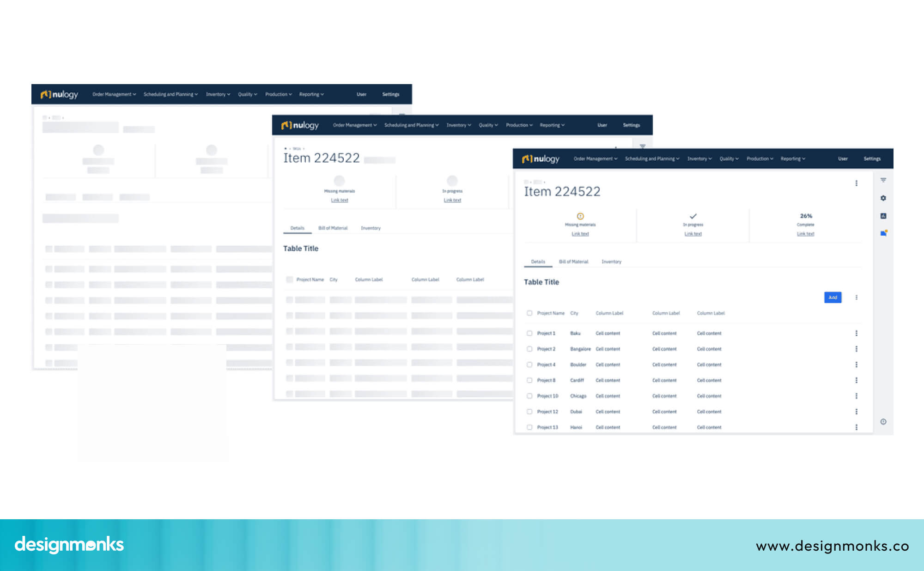924x571 pixels.
Task: Click the Missing materials status circle in middle window
Action: 339,181
